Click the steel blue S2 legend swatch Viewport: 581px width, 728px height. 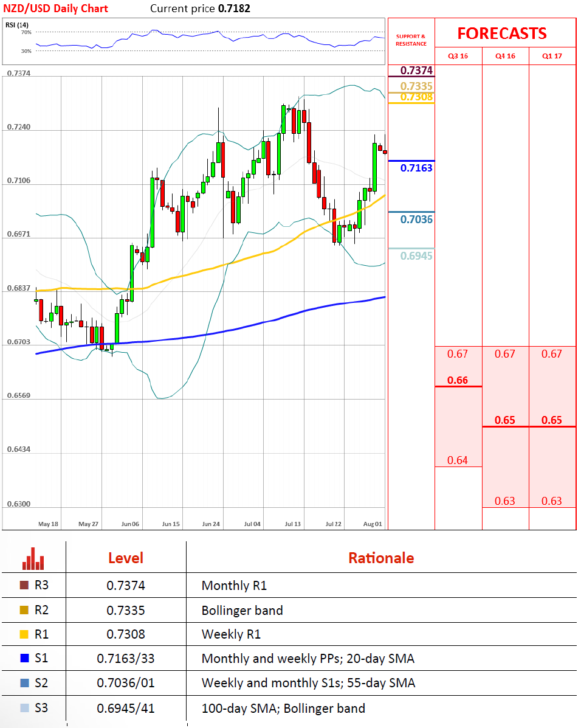tap(24, 683)
